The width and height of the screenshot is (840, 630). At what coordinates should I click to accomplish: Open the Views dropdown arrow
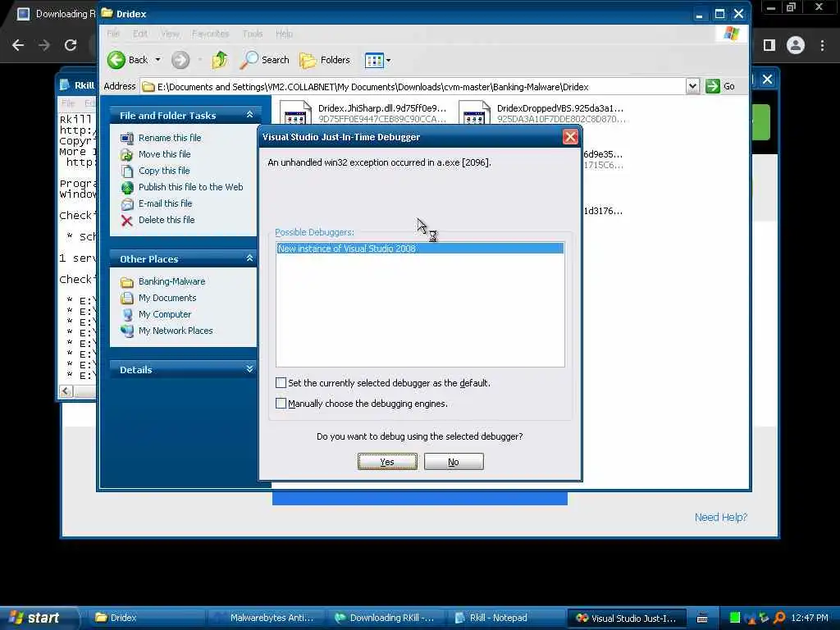point(388,61)
